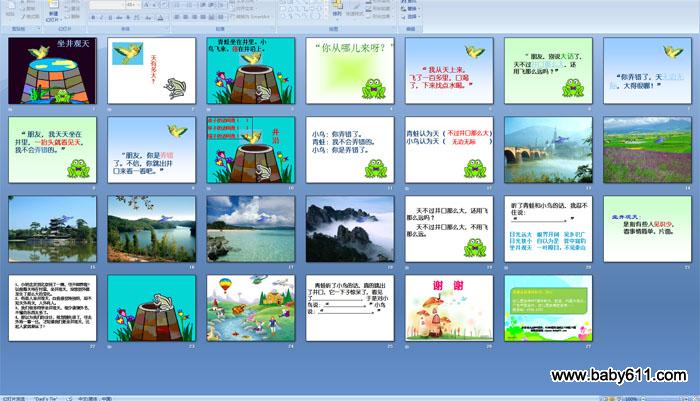Select the 井沿 well slide thumbnail

coord(250,150)
